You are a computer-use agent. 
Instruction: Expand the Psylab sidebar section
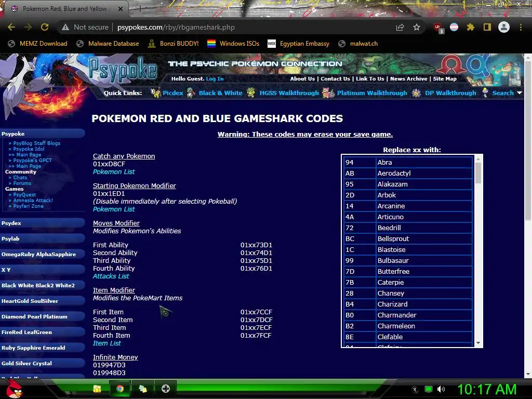click(43, 239)
